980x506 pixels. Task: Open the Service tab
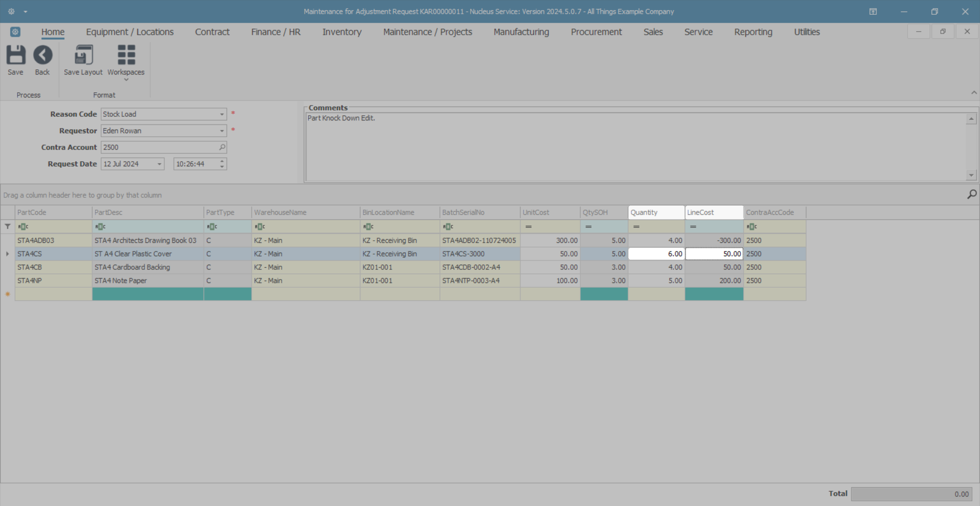click(698, 32)
